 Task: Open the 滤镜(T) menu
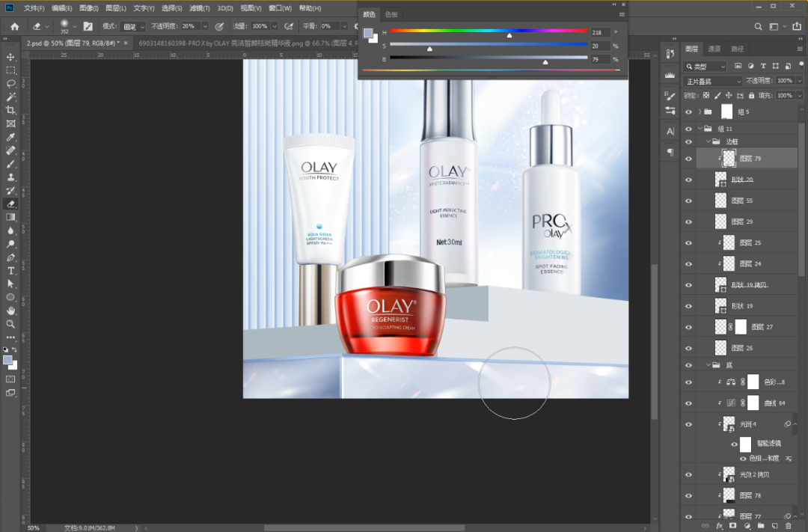(x=200, y=8)
